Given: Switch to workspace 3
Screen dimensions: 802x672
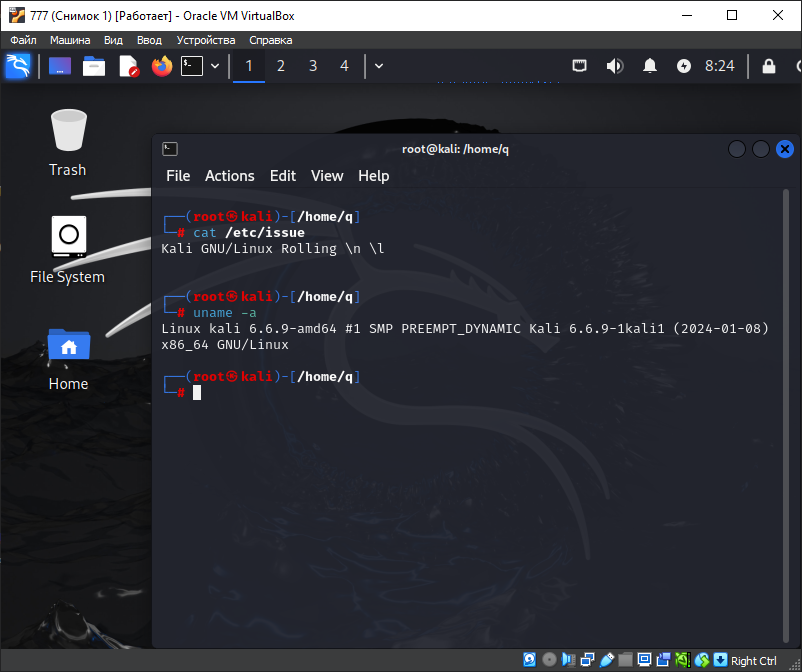Looking at the screenshot, I should [313, 66].
